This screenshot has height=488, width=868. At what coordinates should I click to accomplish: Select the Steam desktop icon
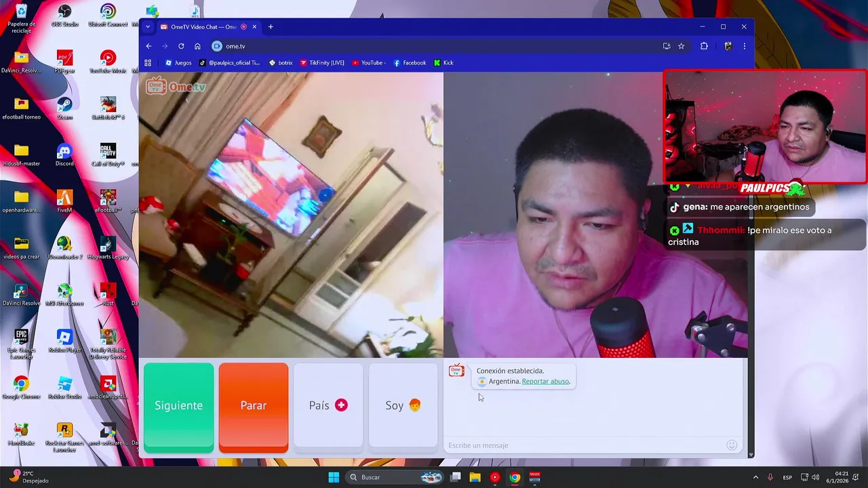[x=64, y=108]
